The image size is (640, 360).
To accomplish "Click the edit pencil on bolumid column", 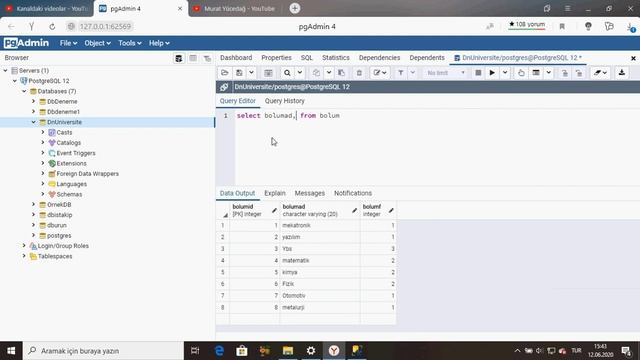I will click(274, 210).
